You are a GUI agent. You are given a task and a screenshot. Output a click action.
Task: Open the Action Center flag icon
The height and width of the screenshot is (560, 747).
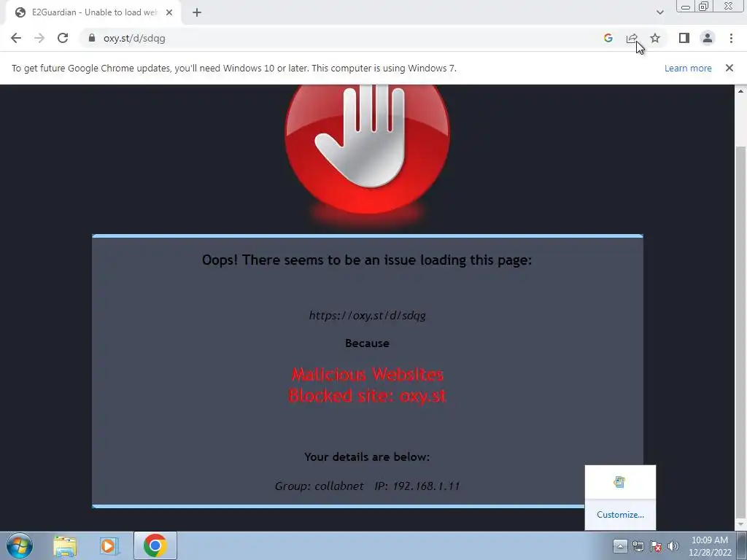click(656, 546)
